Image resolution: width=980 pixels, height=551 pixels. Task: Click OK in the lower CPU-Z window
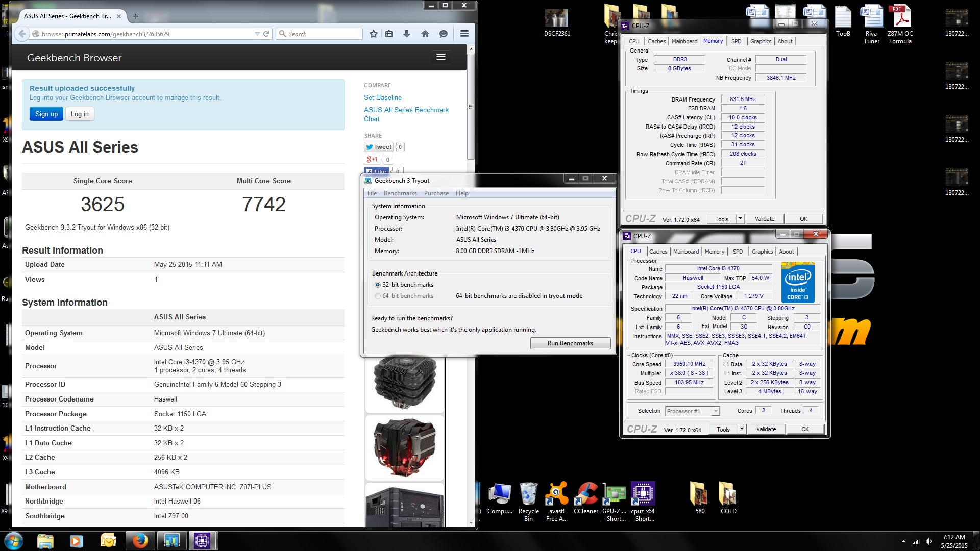pyautogui.click(x=805, y=429)
